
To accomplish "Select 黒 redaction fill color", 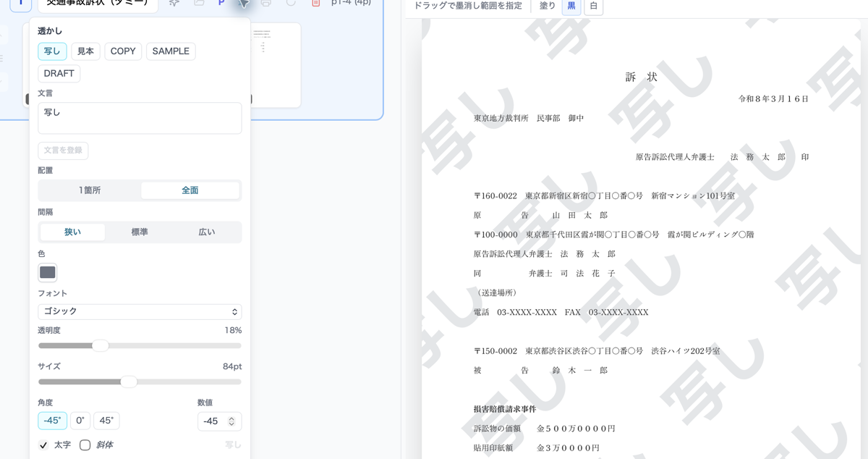I will (571, 6).
